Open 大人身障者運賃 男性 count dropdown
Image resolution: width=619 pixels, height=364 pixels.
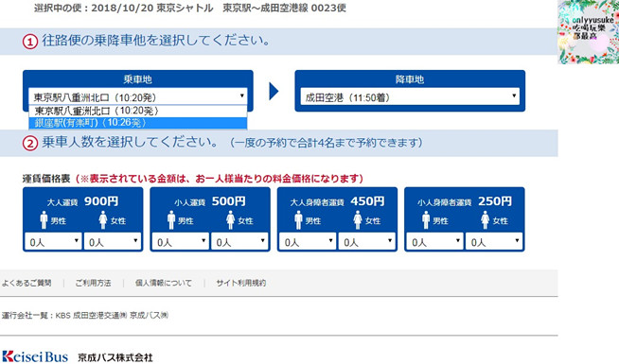tap(308, 241)
